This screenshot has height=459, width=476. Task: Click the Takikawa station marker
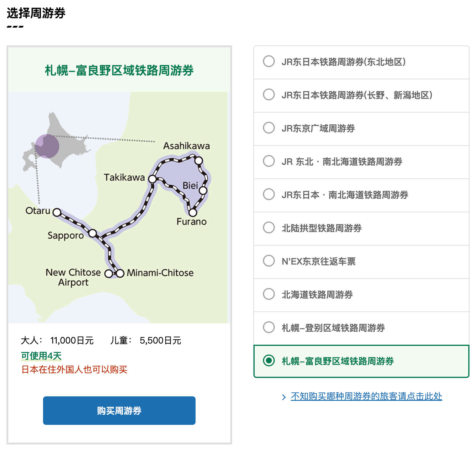(x=152, y=179)
